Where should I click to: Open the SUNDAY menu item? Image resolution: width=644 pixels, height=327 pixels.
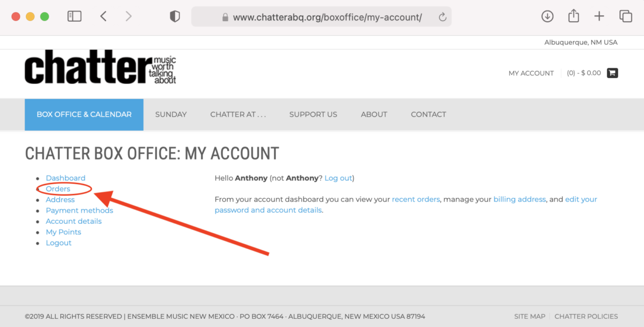(171, 114)
